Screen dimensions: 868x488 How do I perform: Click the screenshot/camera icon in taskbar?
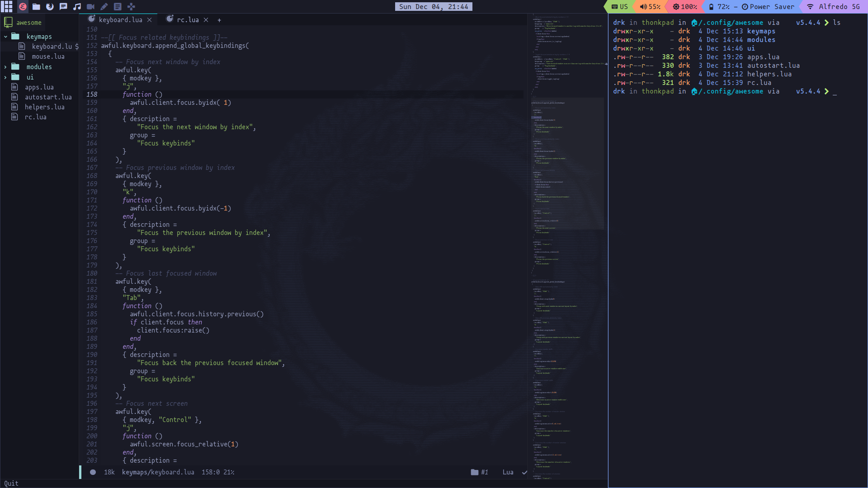pos(90,7)
